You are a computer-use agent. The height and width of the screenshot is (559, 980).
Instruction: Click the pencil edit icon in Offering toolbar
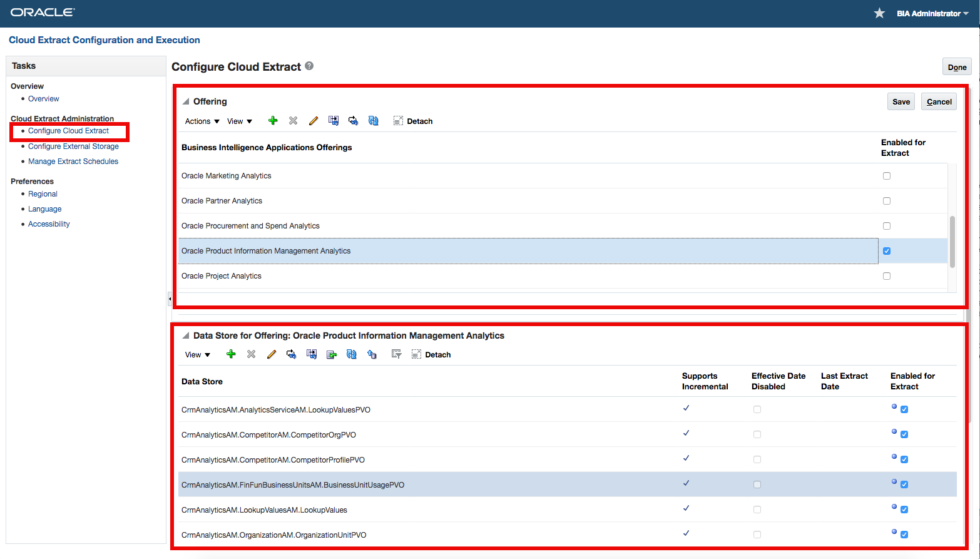(x=314, y=121)
